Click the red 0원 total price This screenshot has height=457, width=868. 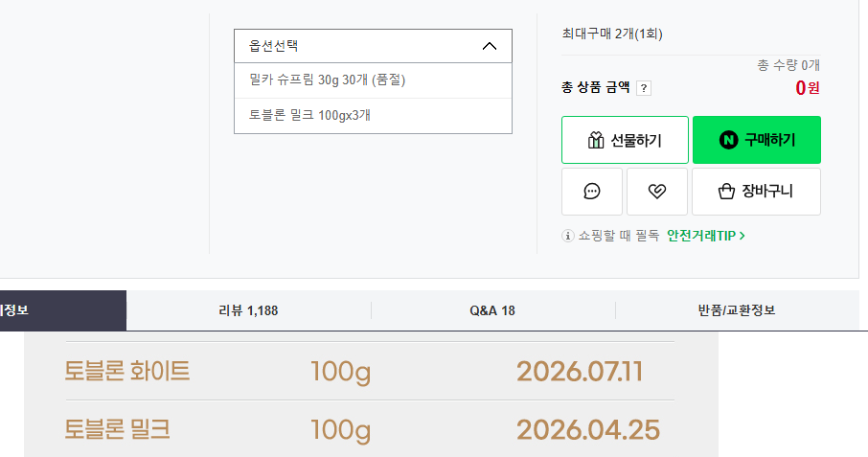point(807,88)
